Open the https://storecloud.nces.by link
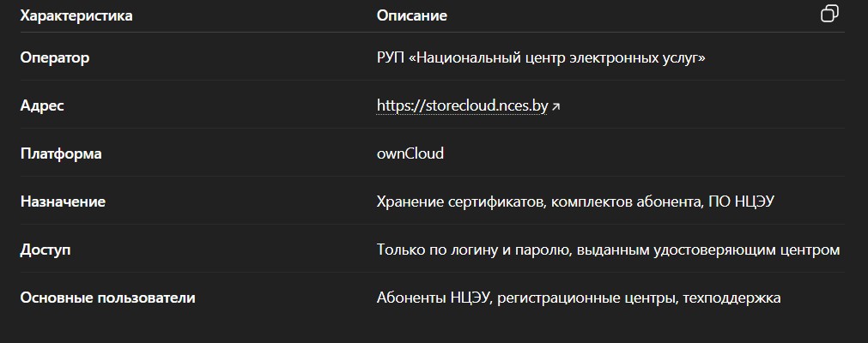 click(462, 106)
